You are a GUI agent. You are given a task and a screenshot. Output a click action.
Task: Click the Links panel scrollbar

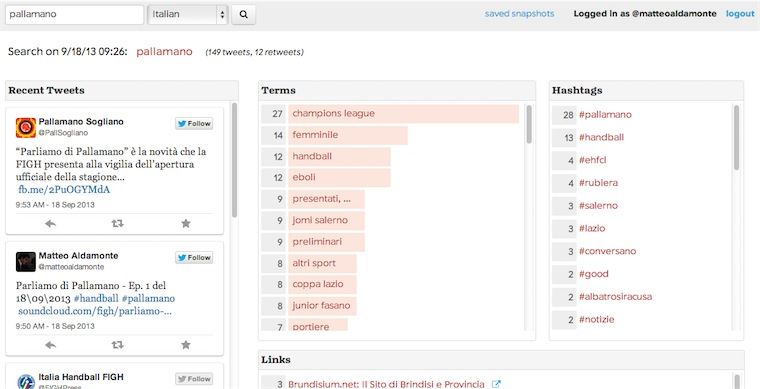pyautogui.click(x=737, y=381)
